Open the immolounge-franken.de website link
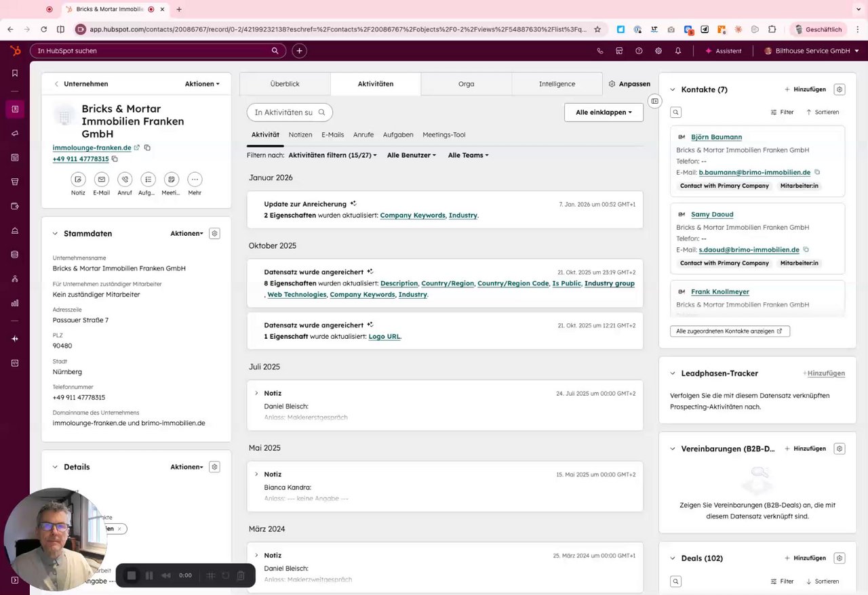 click(92, 148)
